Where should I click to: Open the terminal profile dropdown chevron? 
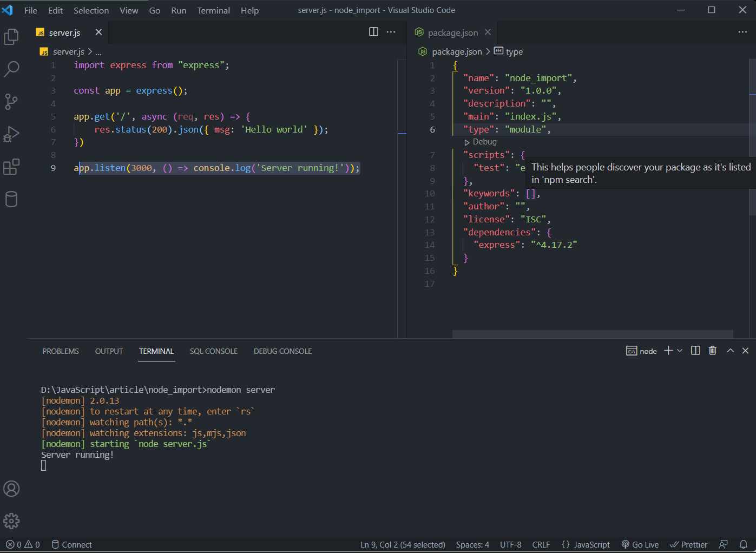pos(680,351)
